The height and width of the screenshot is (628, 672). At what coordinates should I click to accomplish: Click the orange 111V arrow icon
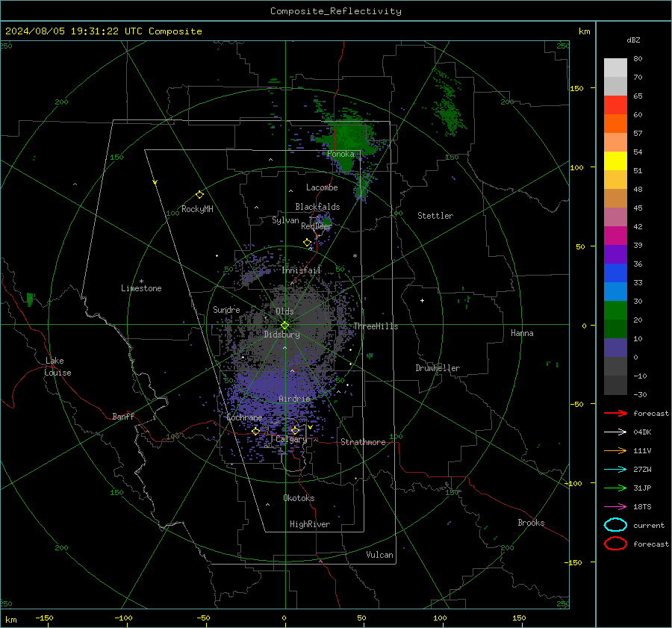(x=615, y=450)
